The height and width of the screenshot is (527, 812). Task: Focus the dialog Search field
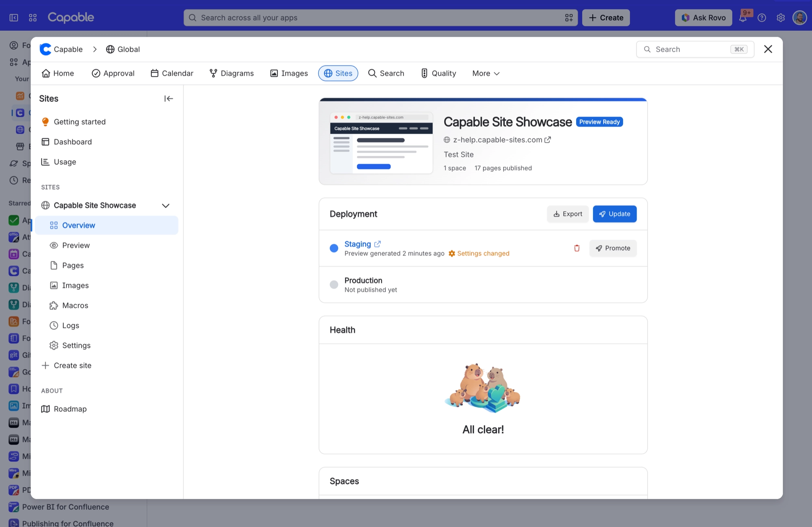tap(695, 49)
